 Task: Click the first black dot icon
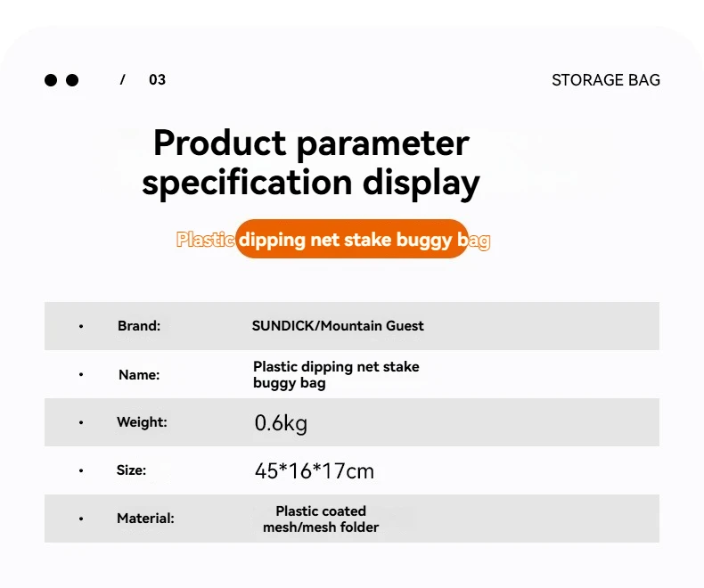[51, 80]
